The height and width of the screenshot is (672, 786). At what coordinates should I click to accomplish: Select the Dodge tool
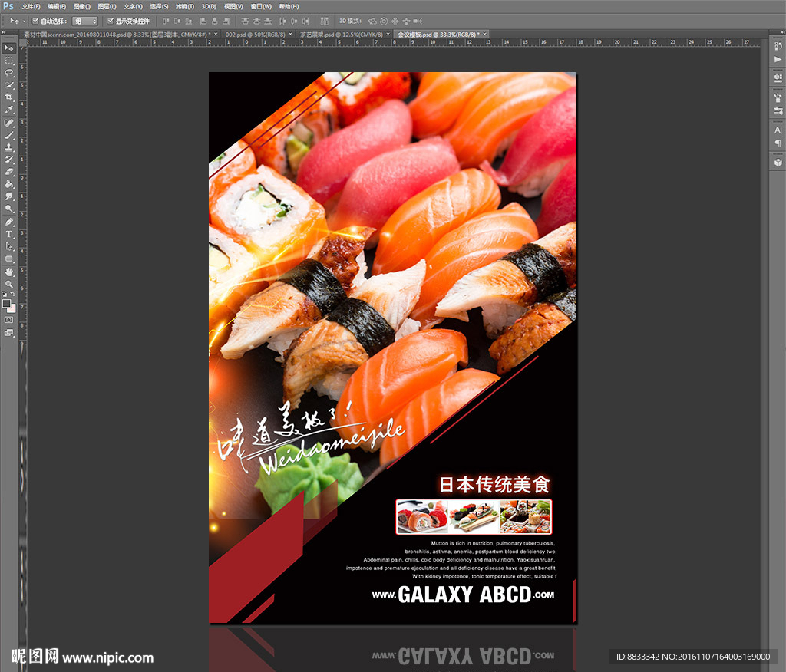tap(9, 209)
